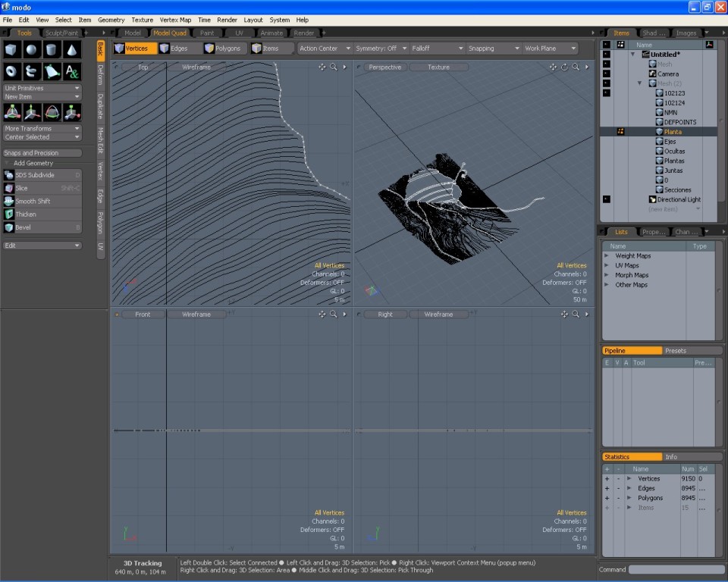This screenshot has height=582, width=728.
Task: Select the Text tool icon
Action: click(x=71, y=71)
